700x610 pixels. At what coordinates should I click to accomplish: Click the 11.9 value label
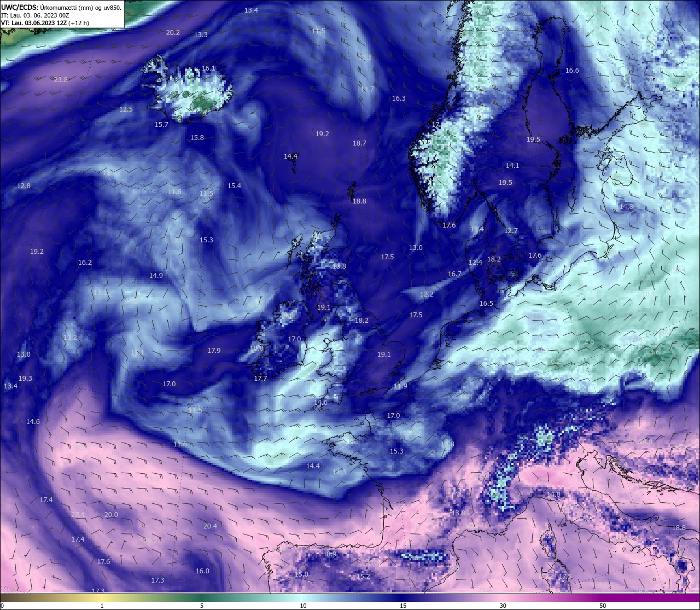coord(400,386)
